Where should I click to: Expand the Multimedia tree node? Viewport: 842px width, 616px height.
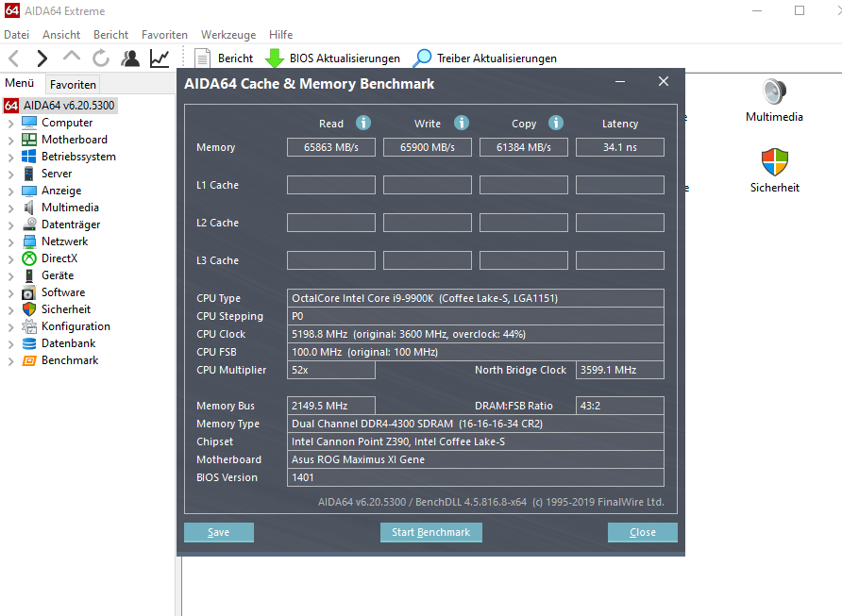10,208
